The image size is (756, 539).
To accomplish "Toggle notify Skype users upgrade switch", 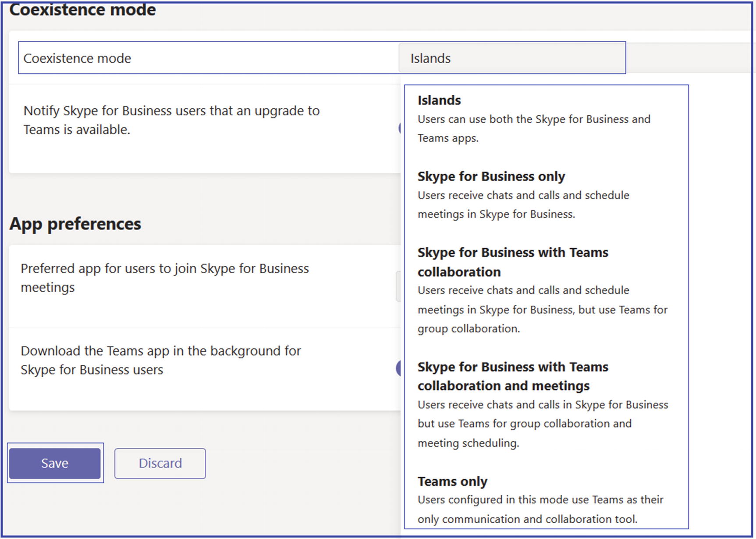I will coord(399,128).
